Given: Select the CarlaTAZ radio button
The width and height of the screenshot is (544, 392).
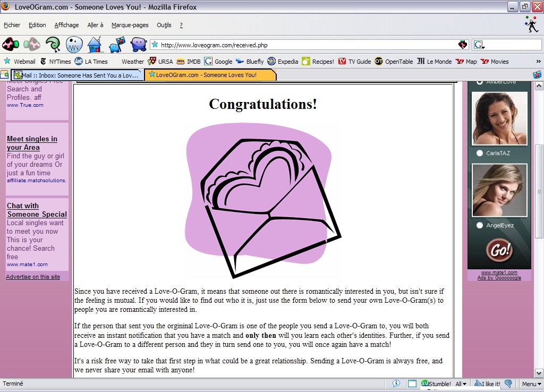Looking at the screenshot, I should pos(480,153).
